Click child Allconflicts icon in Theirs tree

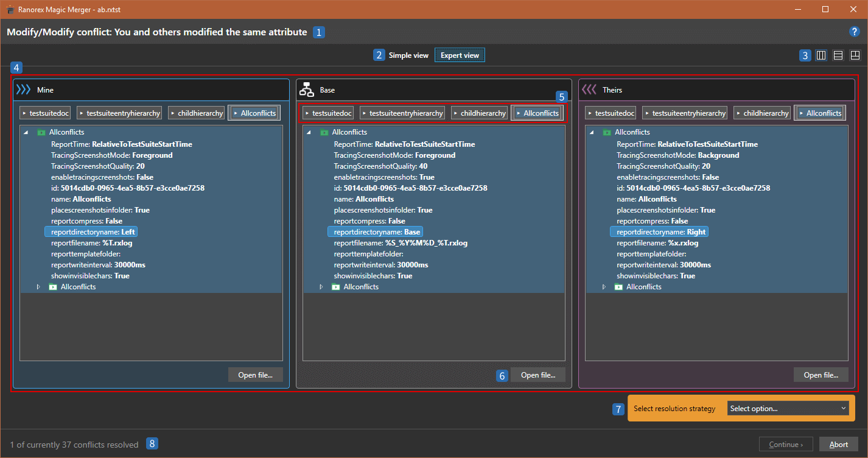618,287
